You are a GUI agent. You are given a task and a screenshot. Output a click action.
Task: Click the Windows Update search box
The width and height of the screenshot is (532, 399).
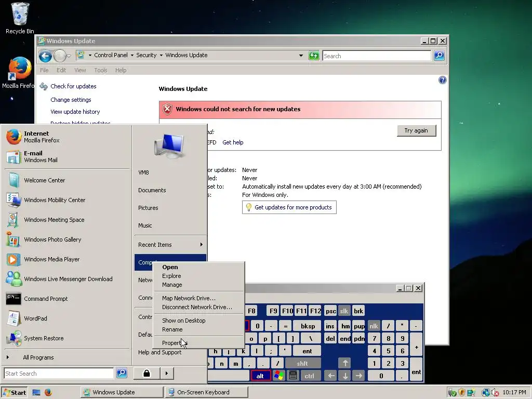[x=377, y=56]
